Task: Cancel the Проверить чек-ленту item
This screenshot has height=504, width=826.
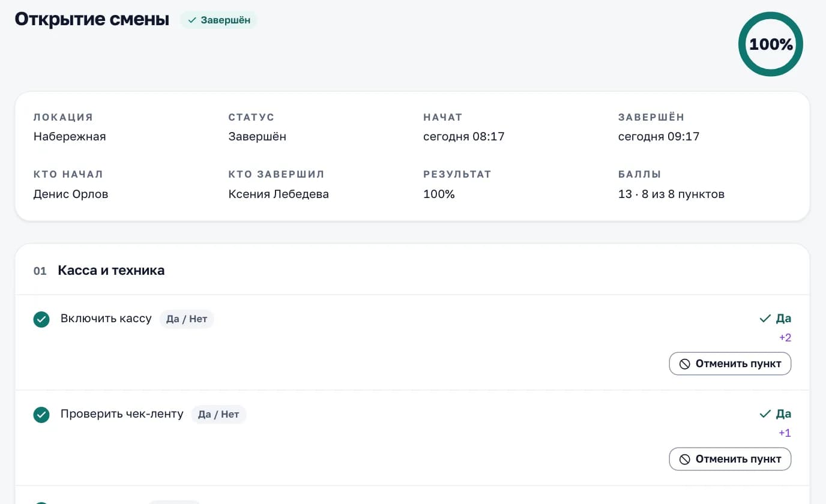Action: click(x=730, y=459)
